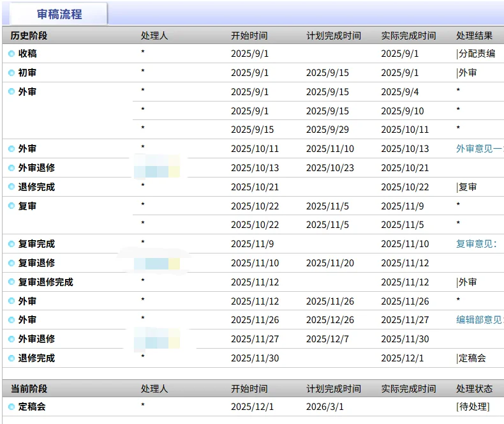Click the |分配责编 result text
Image resolution: width=504 pixels, height=424 pixels.
point(476,54)
